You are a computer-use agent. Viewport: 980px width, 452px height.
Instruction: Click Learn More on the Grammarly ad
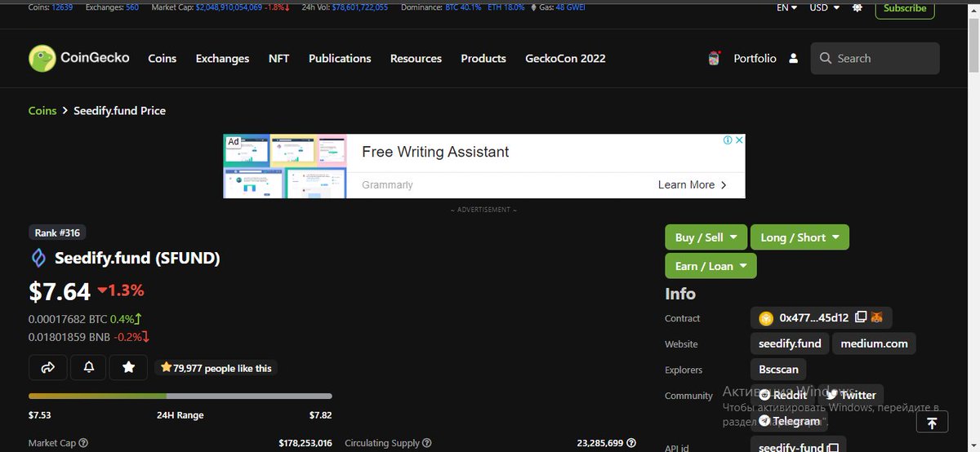(692, 185)
